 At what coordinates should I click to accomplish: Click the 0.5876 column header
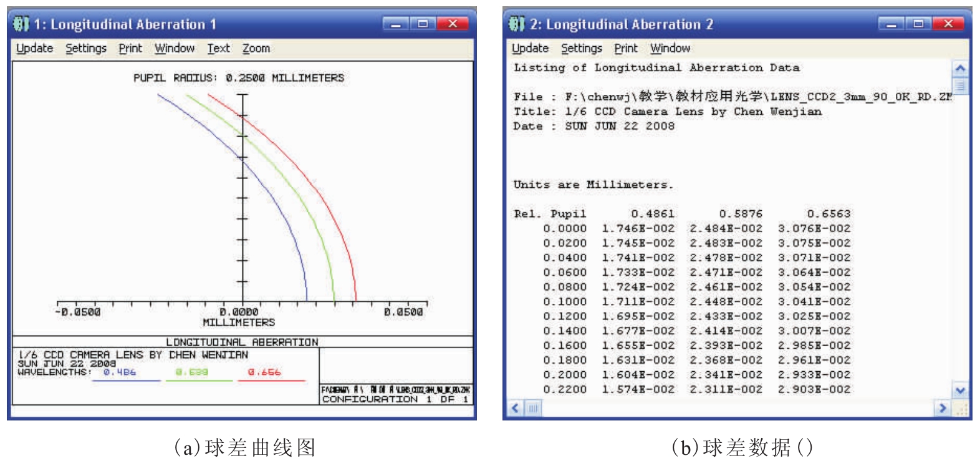(x=741, y=213)
